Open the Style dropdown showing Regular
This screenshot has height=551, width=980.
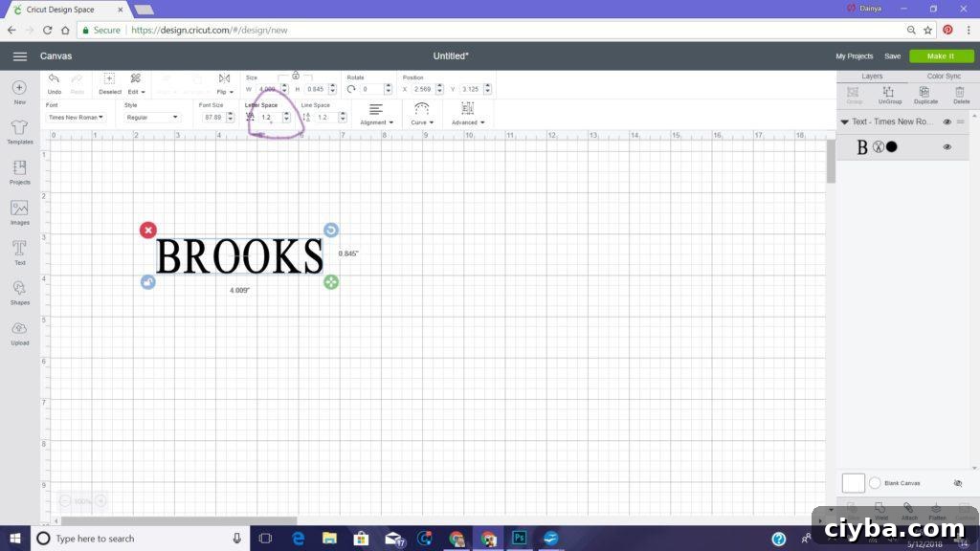(x=151, y=118)
